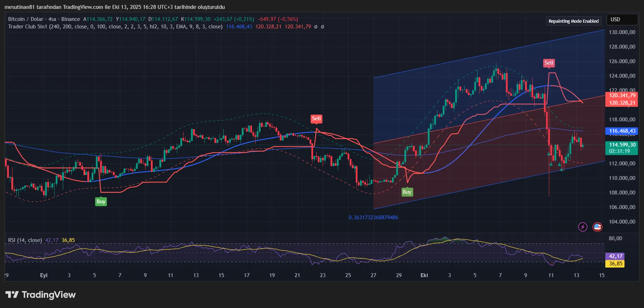This screenshot has height=308, width=644.
Task: Click the Repainting Mode Enabled label
Action: point(573,21)
